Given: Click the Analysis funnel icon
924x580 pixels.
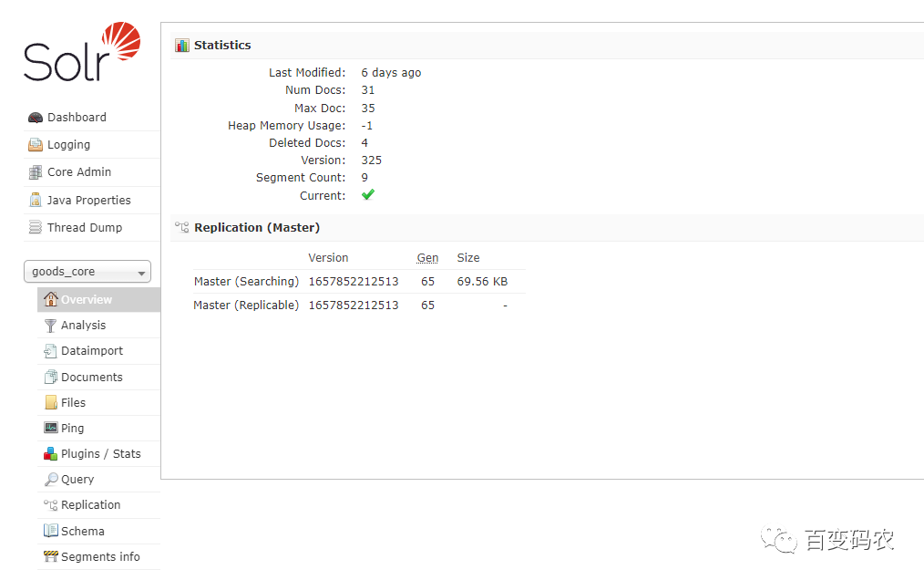Looking at the screenshot, I should tap(51, 325).
